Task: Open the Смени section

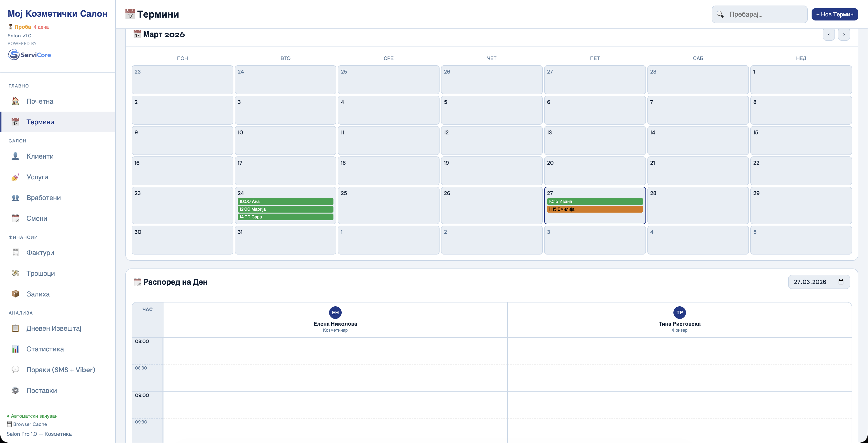Action: point(58,218)
